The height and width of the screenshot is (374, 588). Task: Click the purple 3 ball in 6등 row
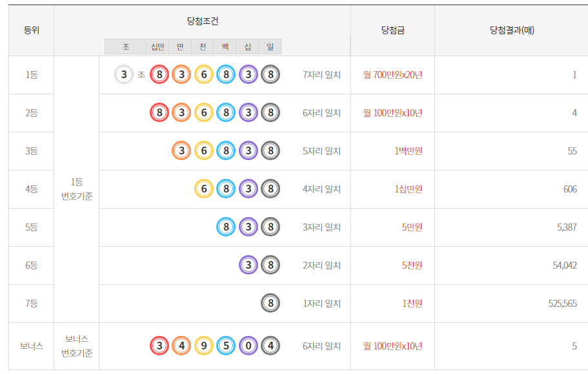248,265
